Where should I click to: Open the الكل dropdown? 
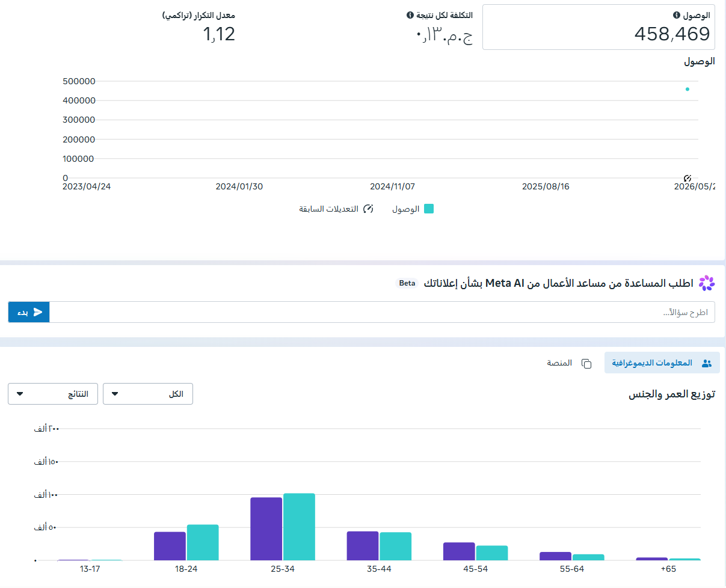click(148, 394)
